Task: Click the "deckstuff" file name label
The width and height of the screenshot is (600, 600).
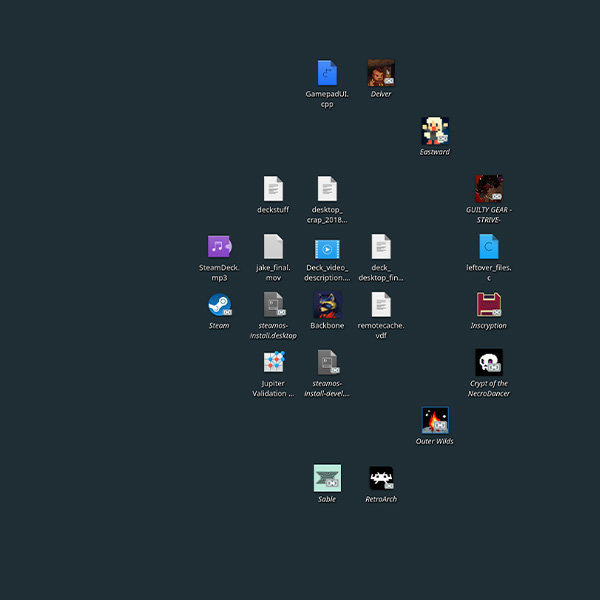Action: click(273, 209)
